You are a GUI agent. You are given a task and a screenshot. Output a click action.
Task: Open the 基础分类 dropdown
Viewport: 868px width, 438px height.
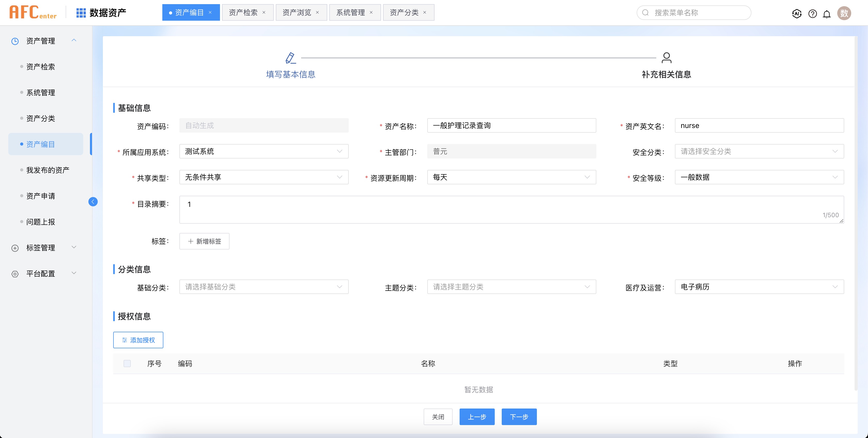click(x=264, y=287)
